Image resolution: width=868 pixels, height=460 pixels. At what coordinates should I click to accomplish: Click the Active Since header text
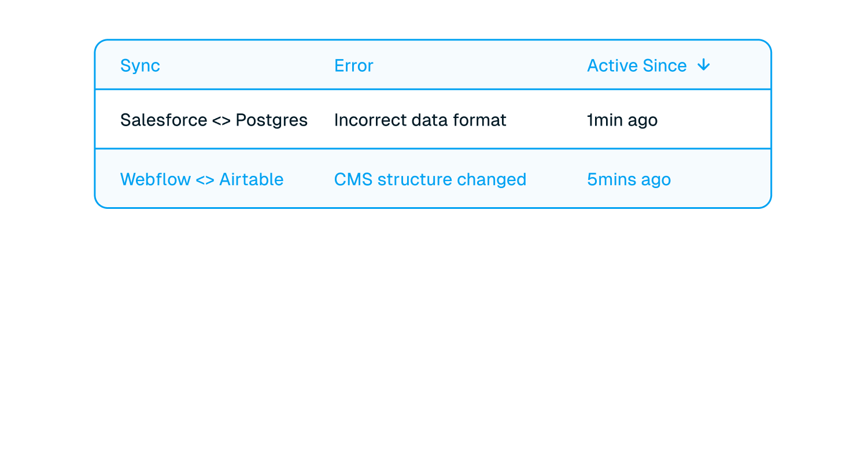point(637,66)
